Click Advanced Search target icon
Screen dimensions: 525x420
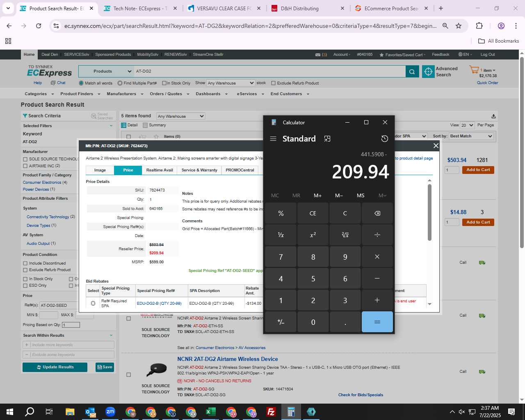point(428,71)
